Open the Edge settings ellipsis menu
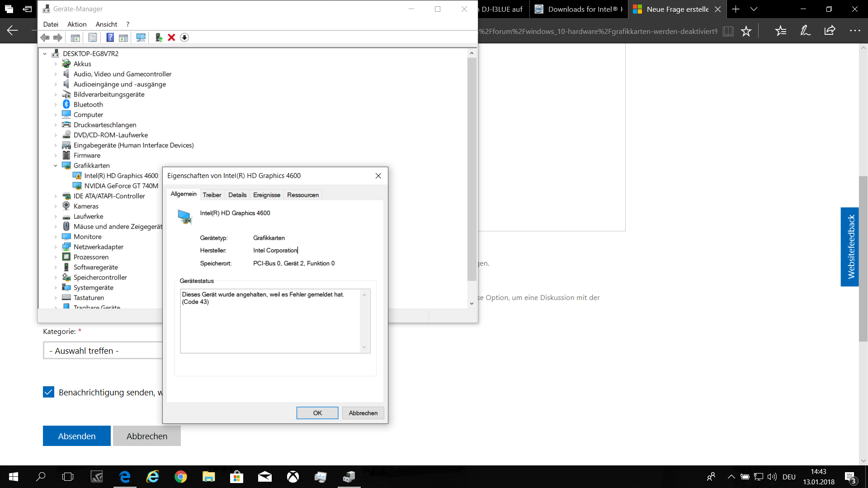The height and width of the screenshot is (488, 868). coord(855,31)
